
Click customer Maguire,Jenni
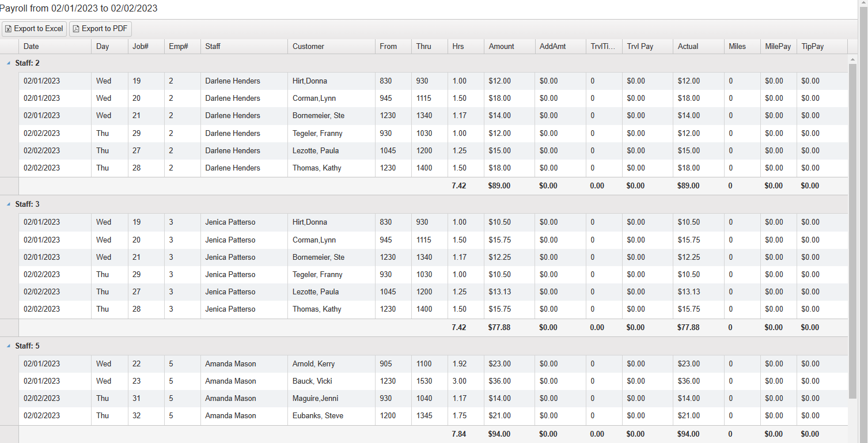point(315,399)
